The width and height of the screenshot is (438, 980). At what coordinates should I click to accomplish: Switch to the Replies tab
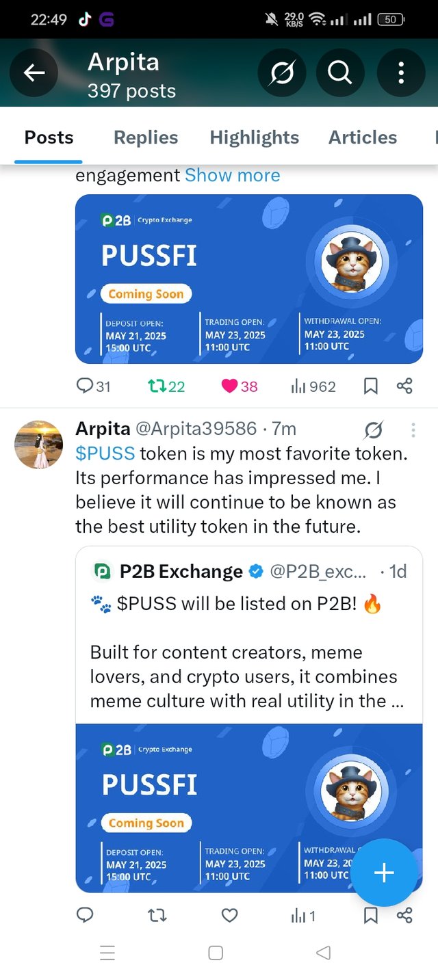(146, 137)
